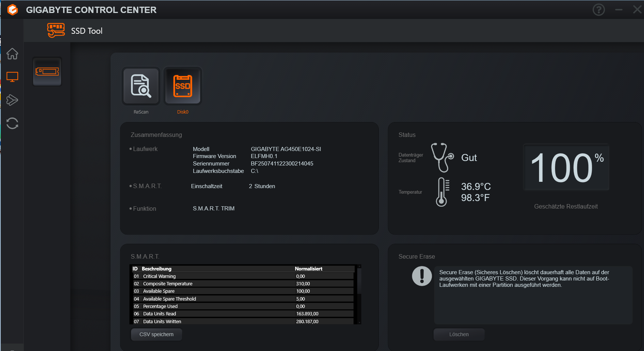Click the S.M.A.R.T. TRIM function text
This screenshot has height=351, width=644.
[x=214, y=209]
